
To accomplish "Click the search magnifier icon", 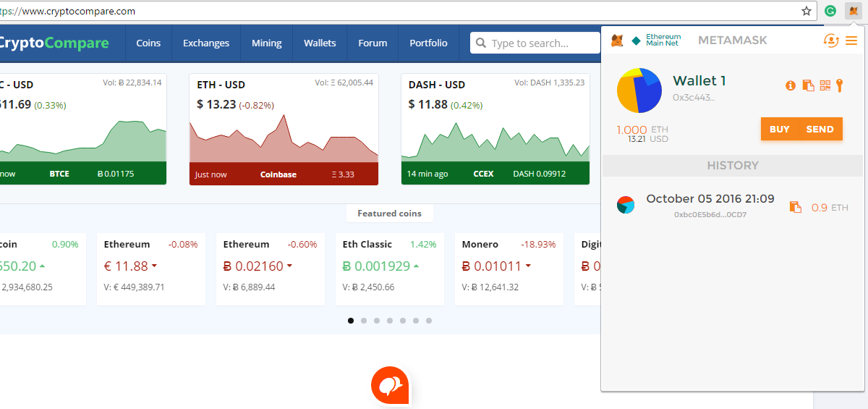I will [480, 43].
